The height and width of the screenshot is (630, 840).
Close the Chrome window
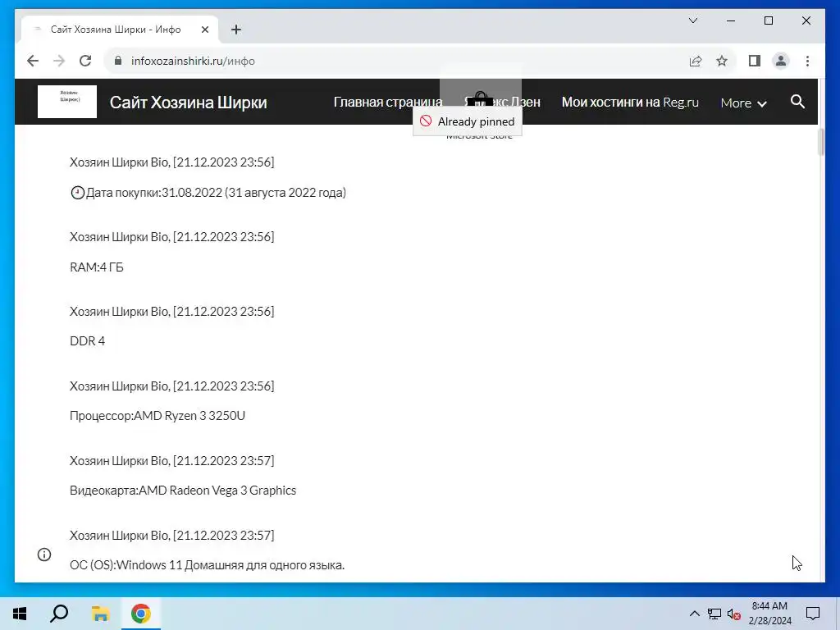(806, 21)
